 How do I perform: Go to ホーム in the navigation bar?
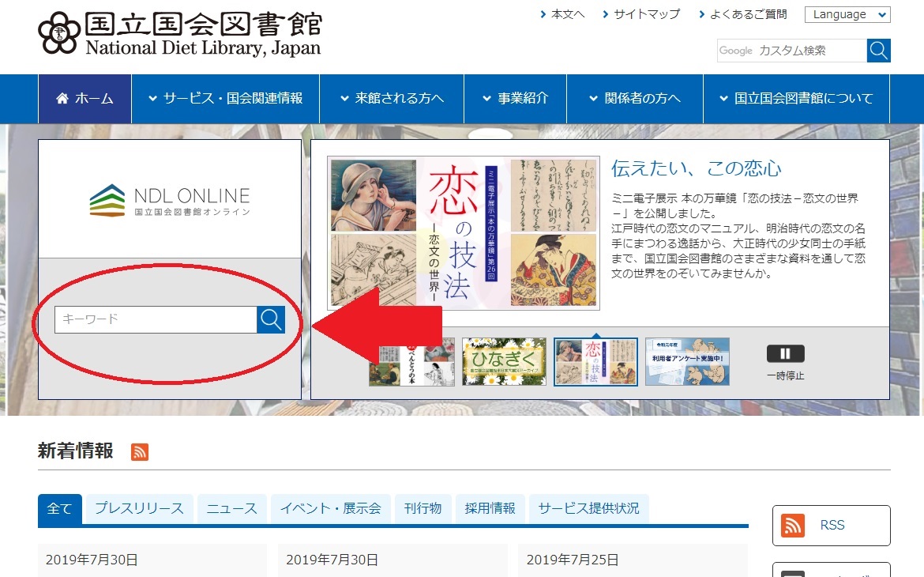click(x=85, y=99)
